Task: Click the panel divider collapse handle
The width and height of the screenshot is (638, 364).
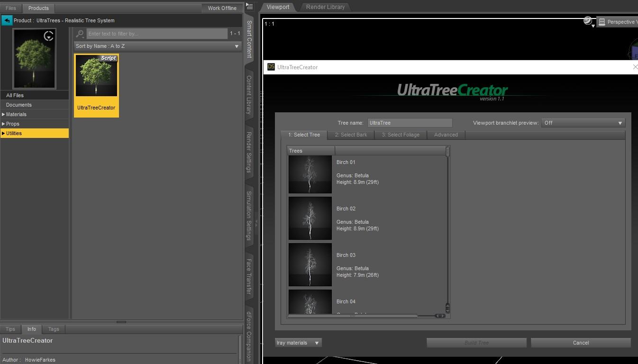Action: tap(256, 223)
